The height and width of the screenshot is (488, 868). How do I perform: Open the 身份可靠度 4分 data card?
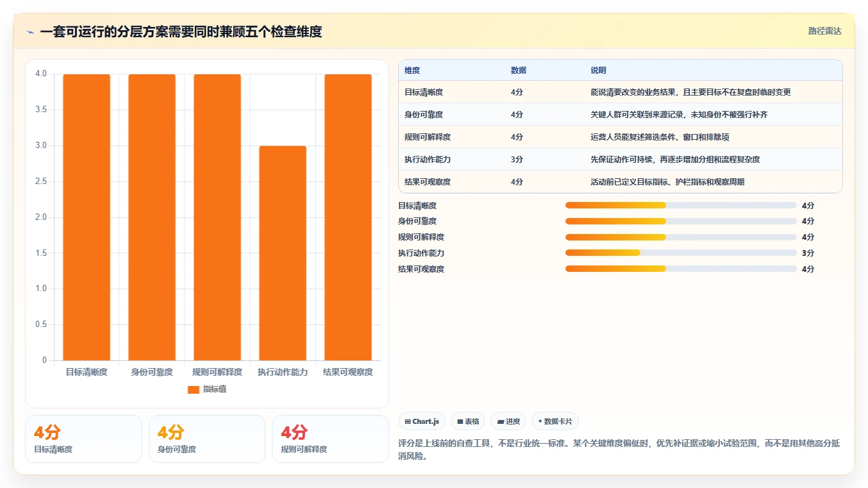point(206,439)
